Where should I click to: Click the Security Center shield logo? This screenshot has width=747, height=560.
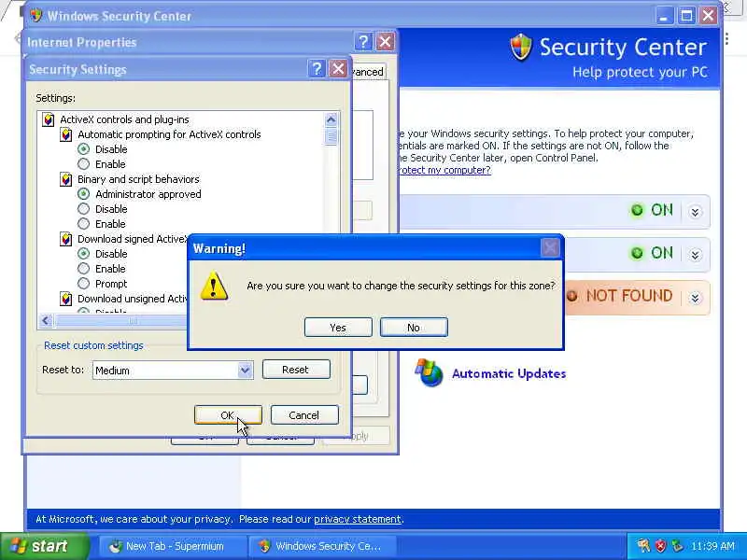[521, 47]
